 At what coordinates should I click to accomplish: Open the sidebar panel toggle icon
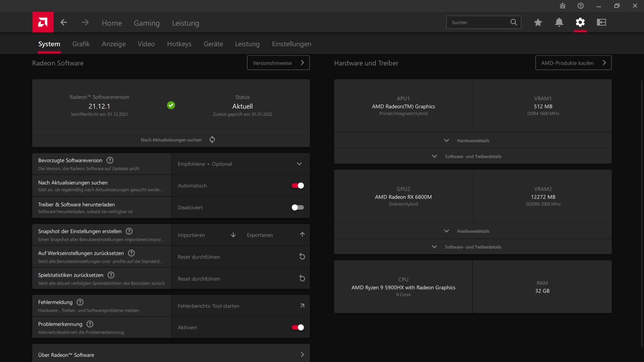[x=601, y=22]
